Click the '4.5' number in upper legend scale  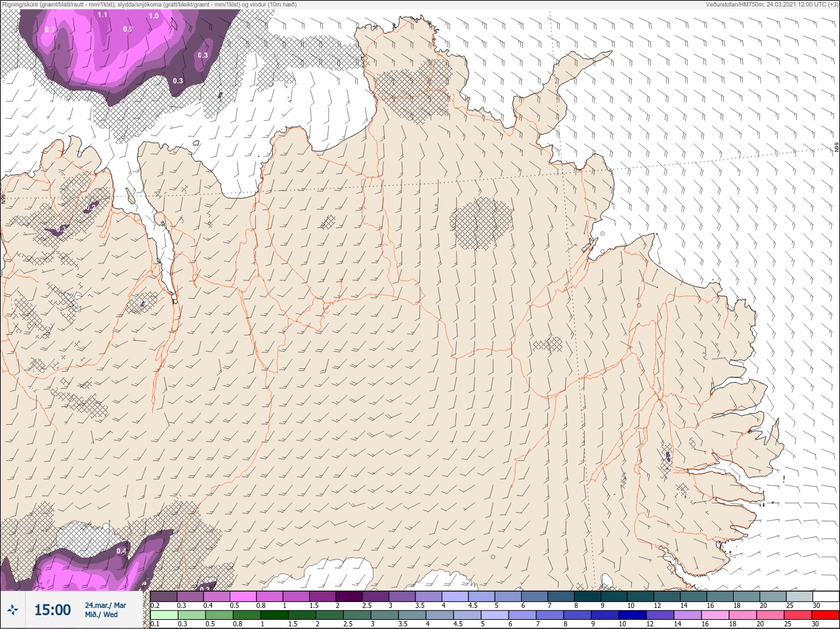coord(472,605)
